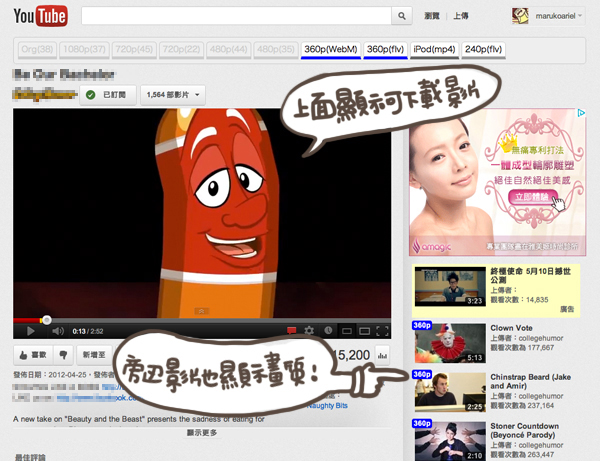Click the YouTube logo
The height and width of the screenshot is (461, 600).
pos(41,16)
